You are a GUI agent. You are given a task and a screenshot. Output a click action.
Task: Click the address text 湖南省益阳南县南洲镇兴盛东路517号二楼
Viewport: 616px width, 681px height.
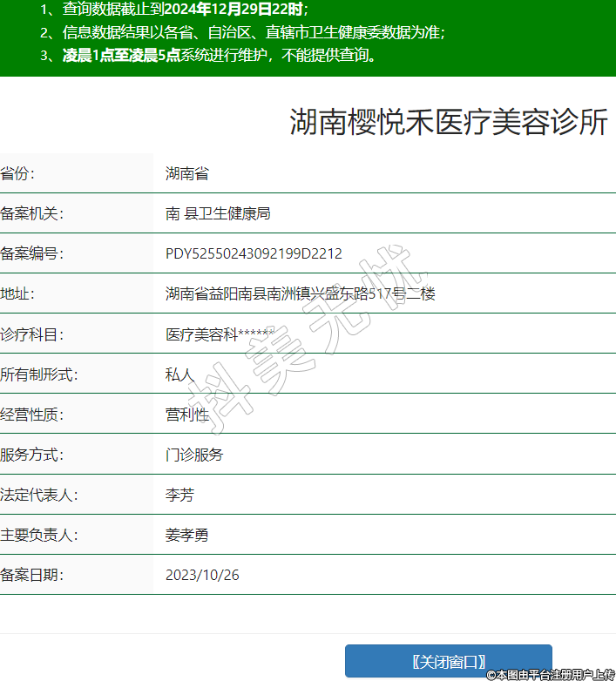pyautogui.click(x=300, y=294)
